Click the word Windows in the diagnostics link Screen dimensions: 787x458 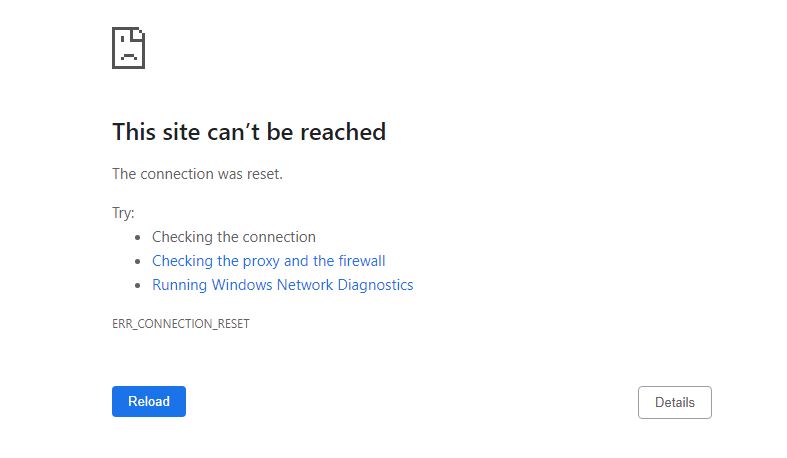(x=242, y=285)
